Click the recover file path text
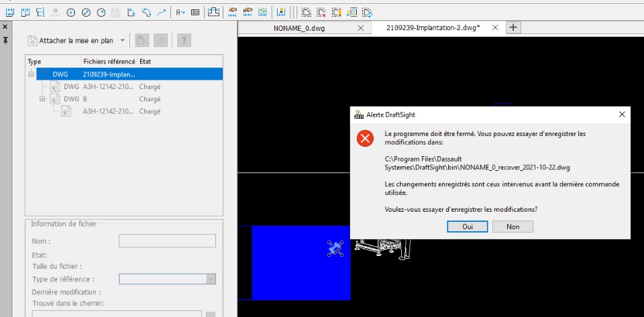Viewport: 644px width, 317px height. coord(477,163)
